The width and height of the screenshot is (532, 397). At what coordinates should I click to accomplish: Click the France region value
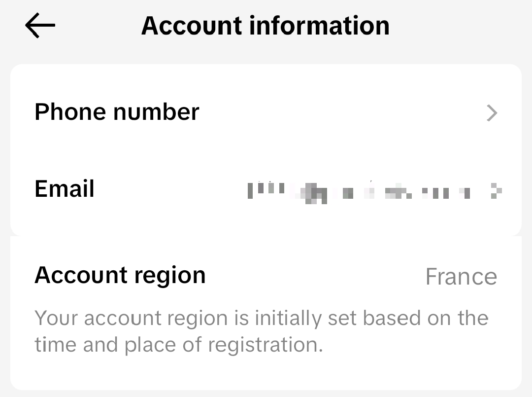pyautogui.click(x=461, y=277)
